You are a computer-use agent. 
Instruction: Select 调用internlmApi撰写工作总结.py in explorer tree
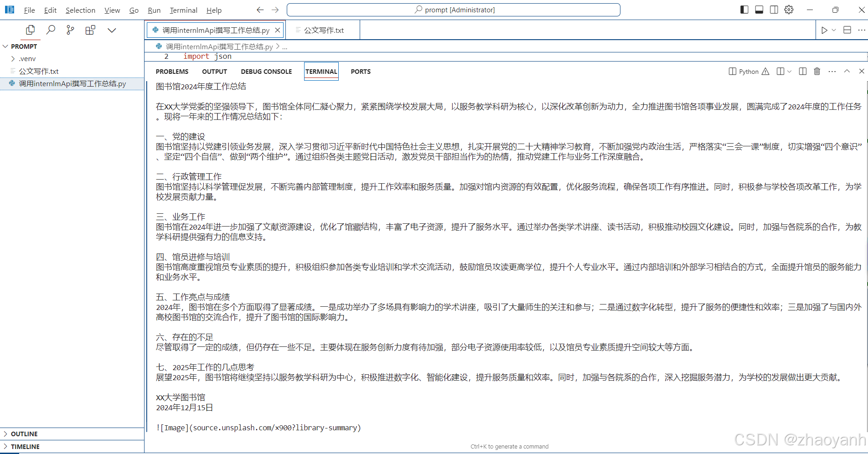pyautogui.click(x=72, y=84)
